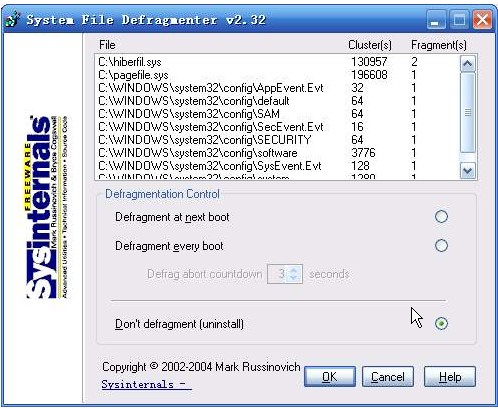The image size is (498, 409).
Task: Select C:\pagefile.sys row in the list
Action: pos(277,75)
